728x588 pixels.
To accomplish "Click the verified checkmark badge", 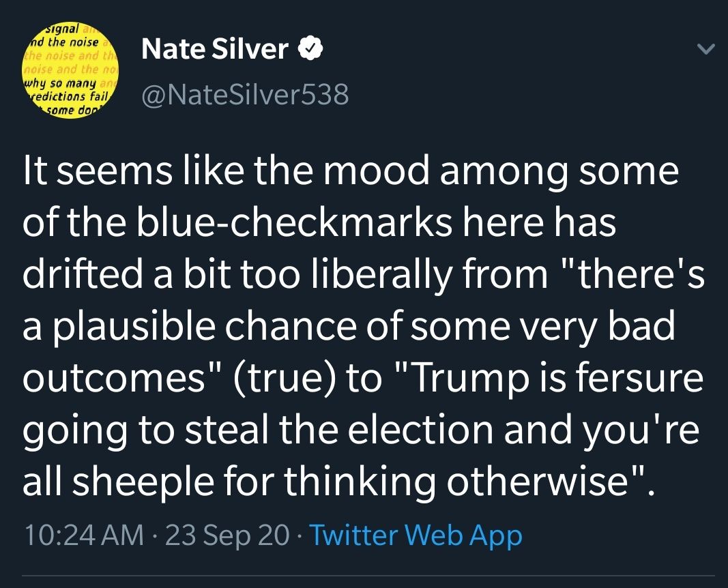I will [307, 49].
